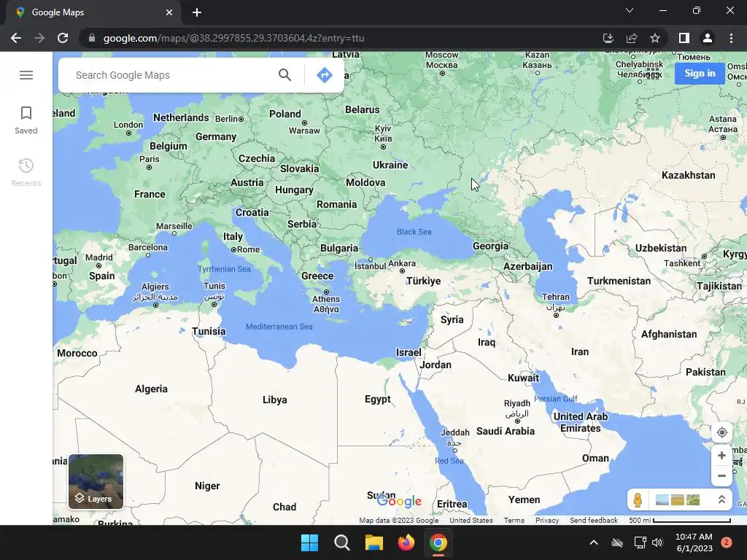Open Windows taskbar search
The image size is (747, 560).
pos(342,542)
